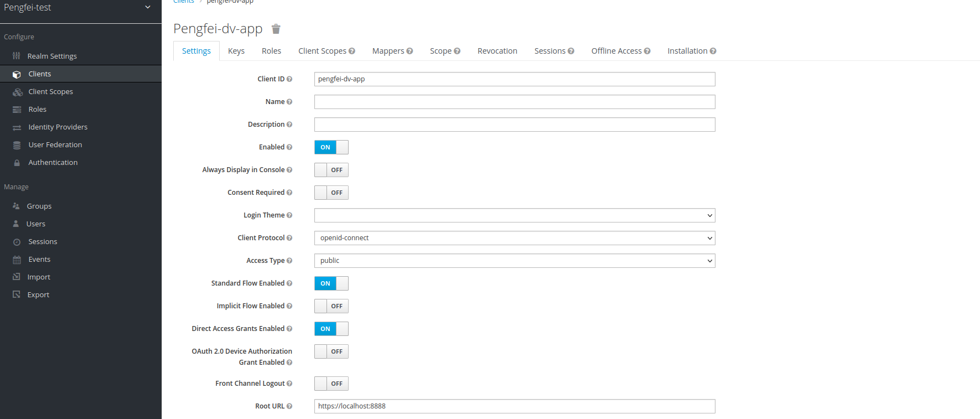Delete client using trash icon

click(x=276, y=29)
